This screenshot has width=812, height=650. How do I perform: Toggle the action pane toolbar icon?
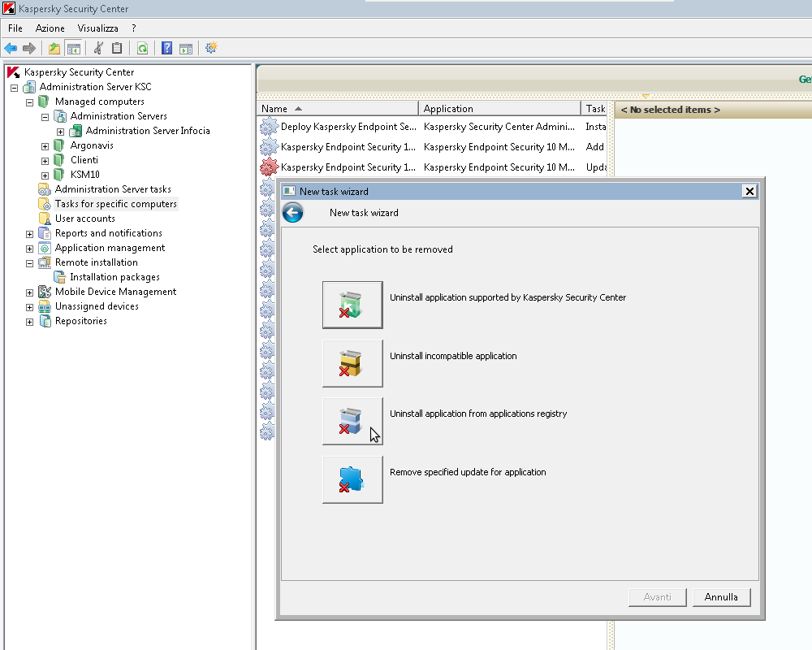click(x=186, y=48)
